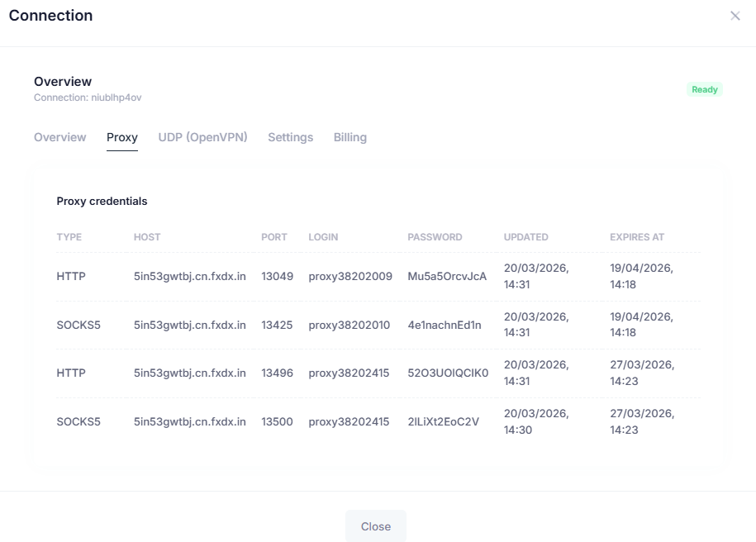Click password Mu5a5OrcvJcA in first row
The image size is (756, 542).
coord(447,277)
